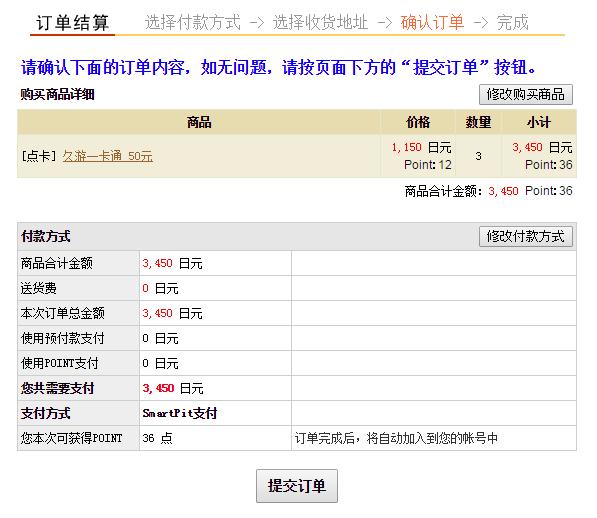This screenshot has height=518, width=597.
Task: Click the subtotal 3,450 日元 in product row
Action: pos(542,147)
